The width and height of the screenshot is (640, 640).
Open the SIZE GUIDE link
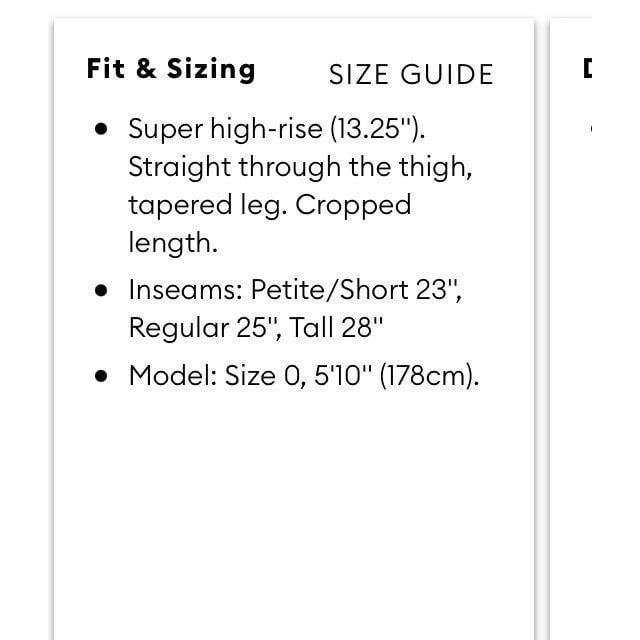click(x=411, y=75)
